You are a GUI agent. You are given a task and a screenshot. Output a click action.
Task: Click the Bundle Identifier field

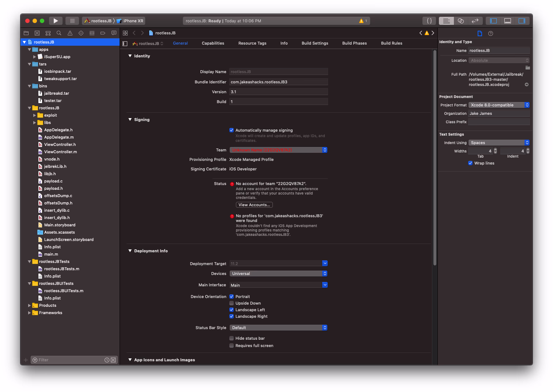click(x=278, y=82)
